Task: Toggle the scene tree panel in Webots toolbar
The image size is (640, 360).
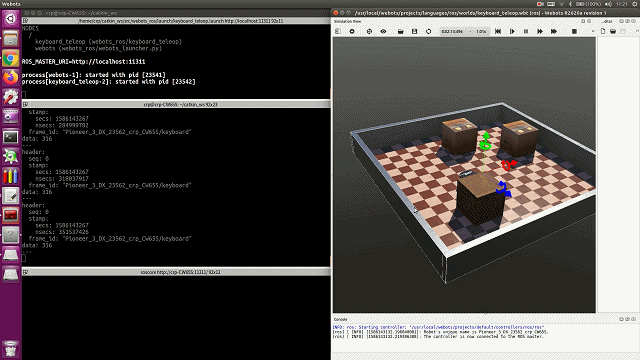Action: click(x=338, y=31)
